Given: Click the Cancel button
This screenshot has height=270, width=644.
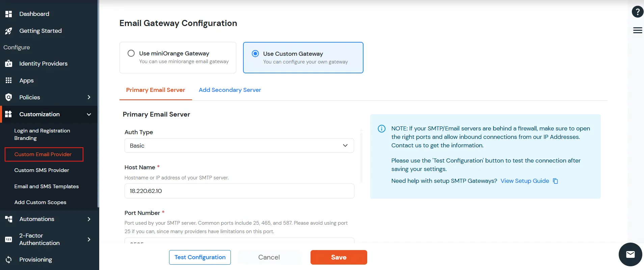Looking at the screenshot, I should (x=269, y=257).
